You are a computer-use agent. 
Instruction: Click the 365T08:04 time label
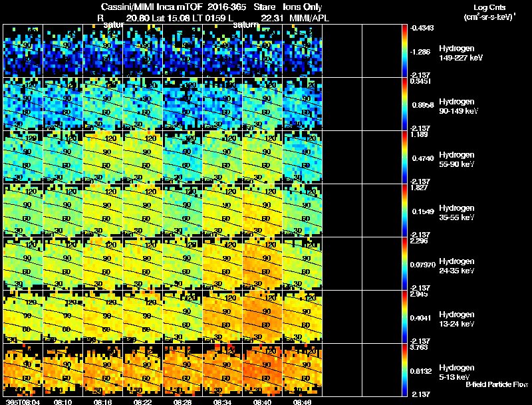23,402
